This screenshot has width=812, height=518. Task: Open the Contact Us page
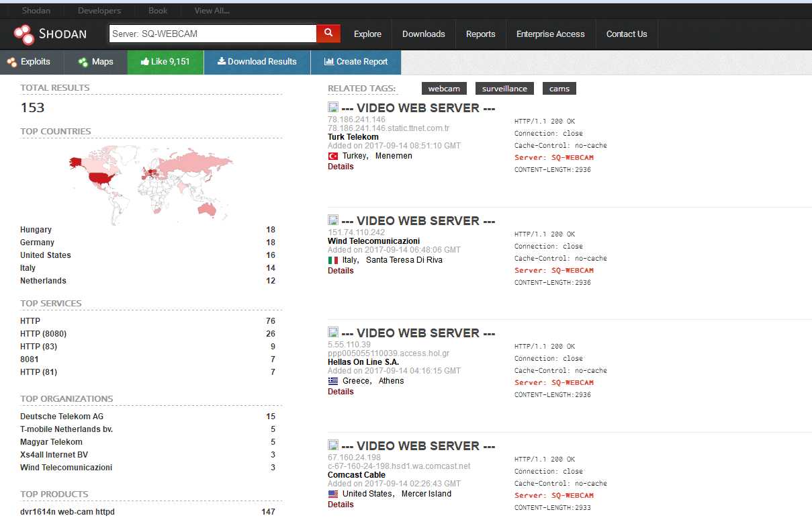pos(627,34)
